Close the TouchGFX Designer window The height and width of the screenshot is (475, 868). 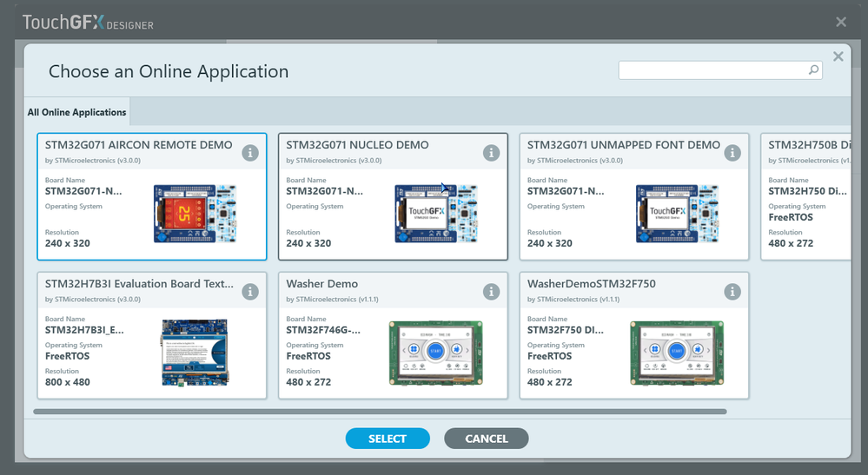pos(841,22)
